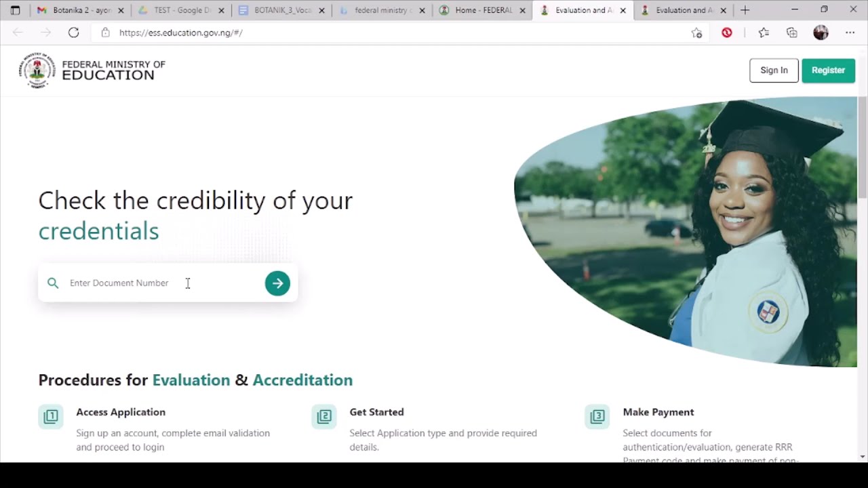Restore down the browser window
This screenshot has height=488, width=868.
824,10
